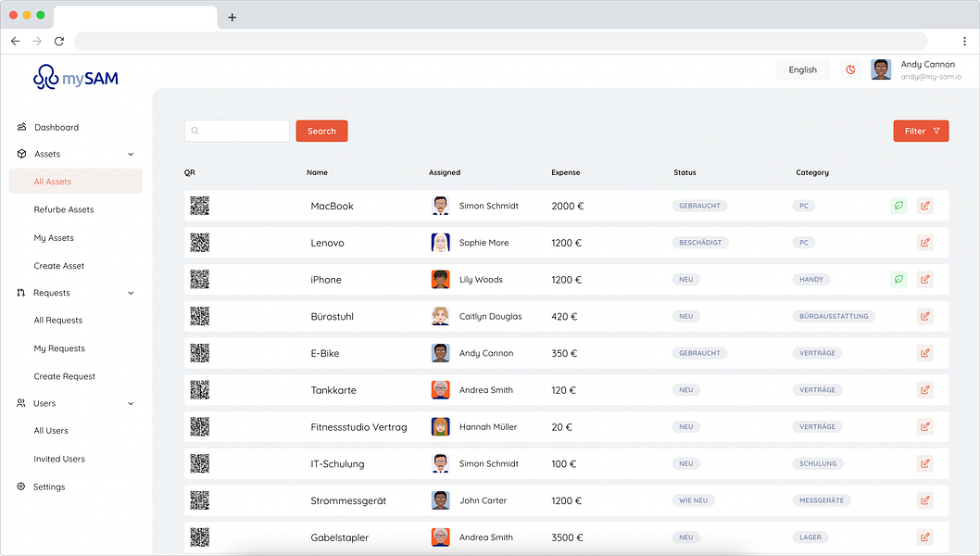Open the Dashboard using its sidebar icon
Viewport: 980px width, 556px height.
coord(19,127)
